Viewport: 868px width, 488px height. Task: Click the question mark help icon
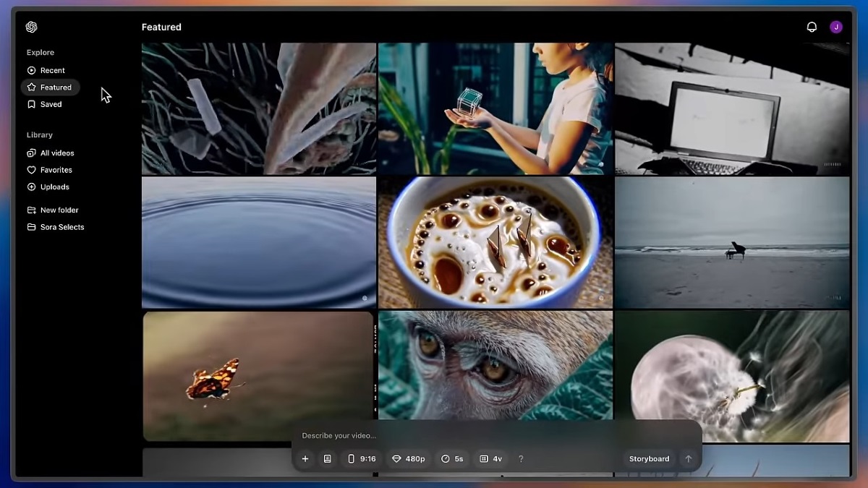point(521,458)
